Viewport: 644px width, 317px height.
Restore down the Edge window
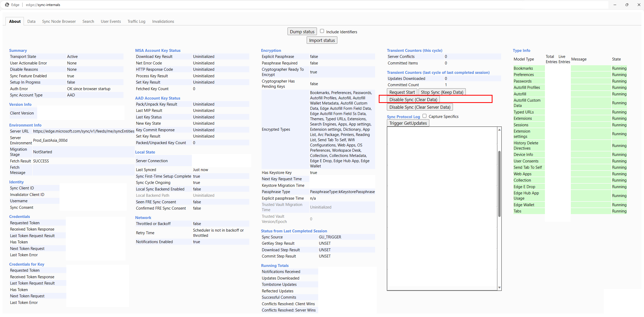pyautogui.click(x=627, y=5)
